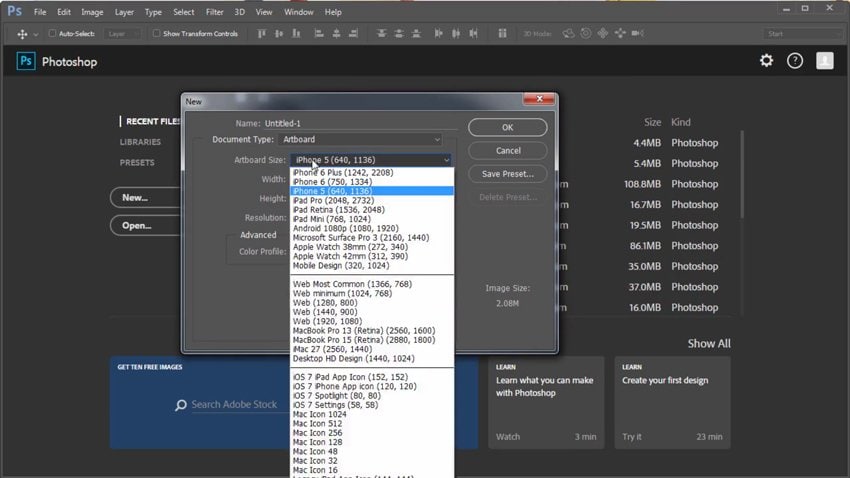Click Distribute top edges icon
850x478 pixels.
(382, 34)
